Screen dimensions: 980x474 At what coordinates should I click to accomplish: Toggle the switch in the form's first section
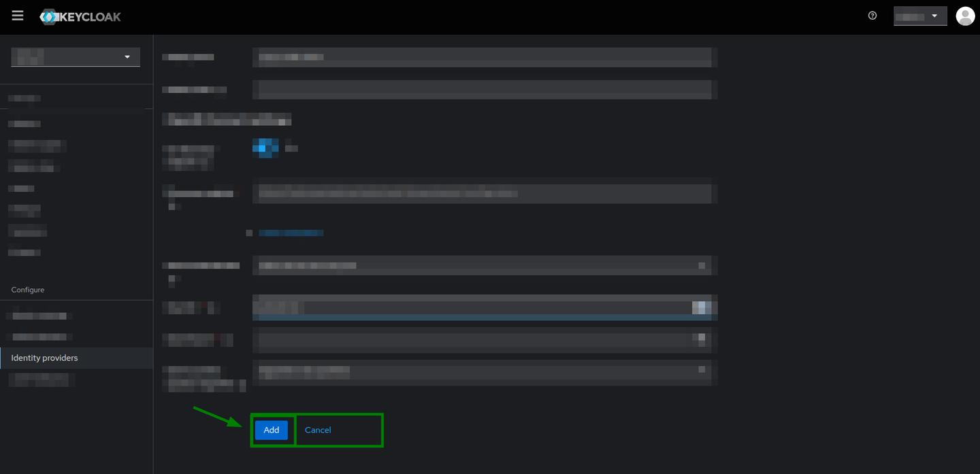265,148
